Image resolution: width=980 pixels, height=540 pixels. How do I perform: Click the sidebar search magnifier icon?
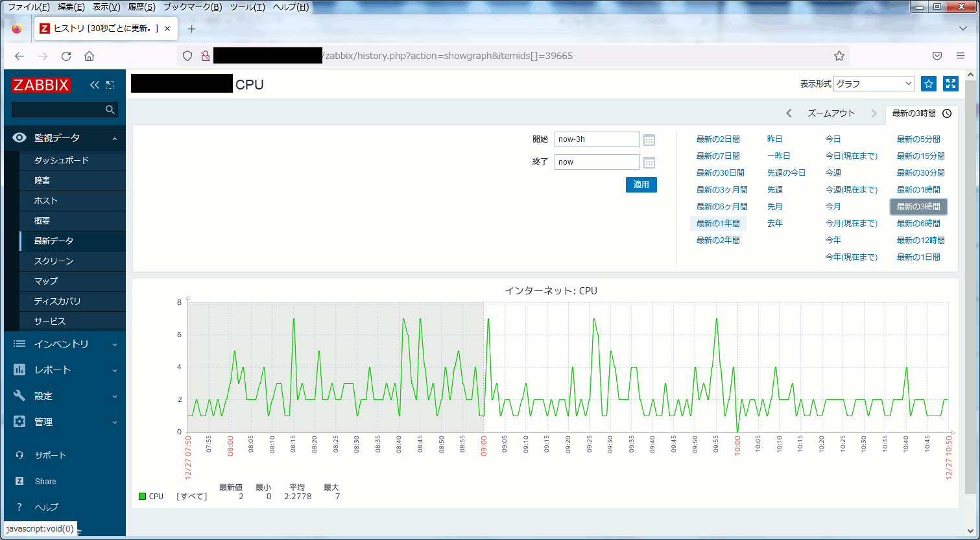coord(110,110)
